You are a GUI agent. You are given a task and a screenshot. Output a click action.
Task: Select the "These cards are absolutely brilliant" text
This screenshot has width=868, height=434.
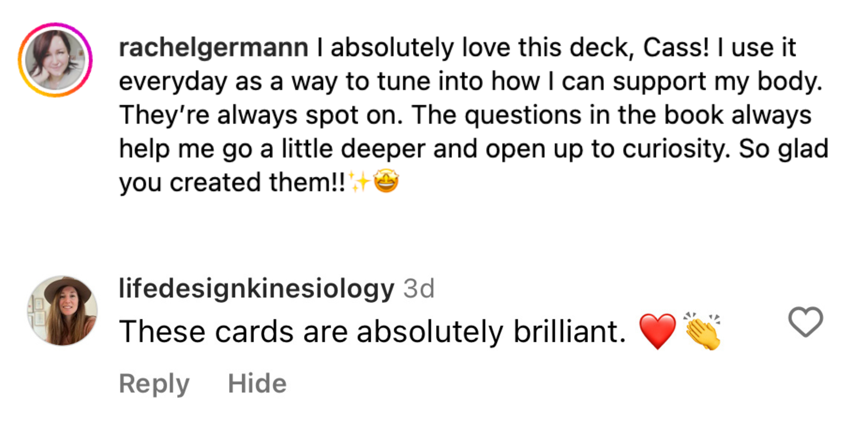372,332
